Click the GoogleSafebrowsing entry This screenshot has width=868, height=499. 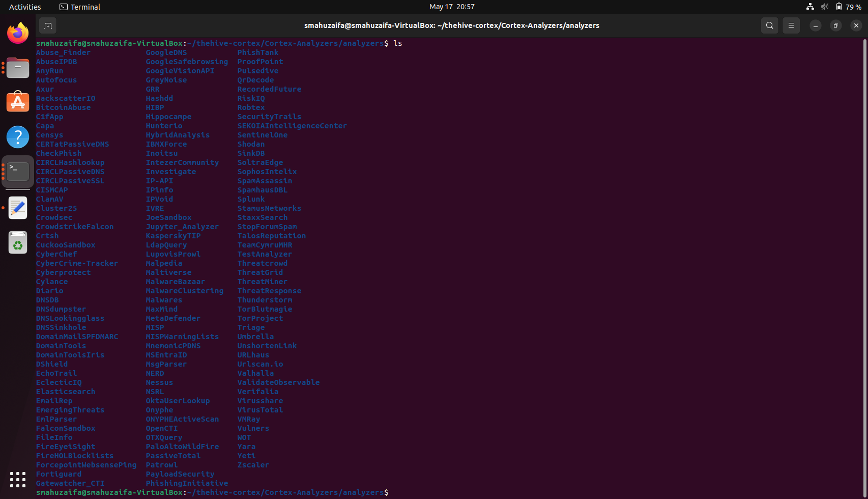click(x=187, y=62)
